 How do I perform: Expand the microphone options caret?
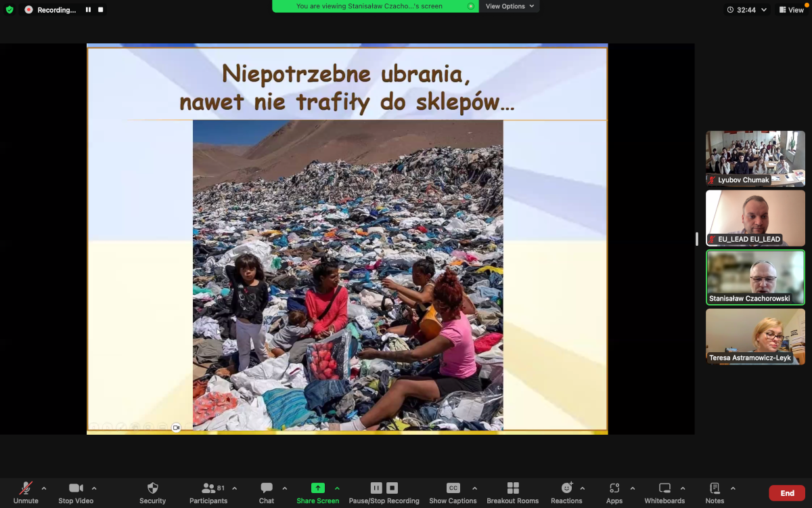pyautogui.click(x=45, y=487)
